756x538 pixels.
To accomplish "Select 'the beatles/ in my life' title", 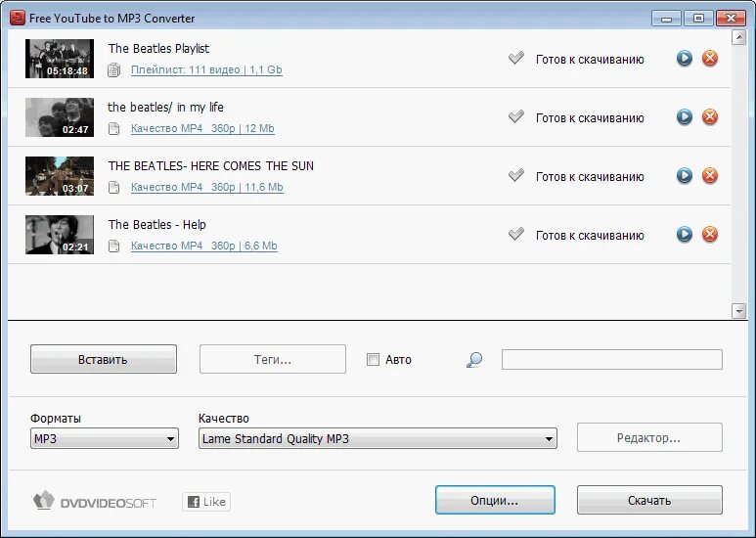I will (165, 107).
